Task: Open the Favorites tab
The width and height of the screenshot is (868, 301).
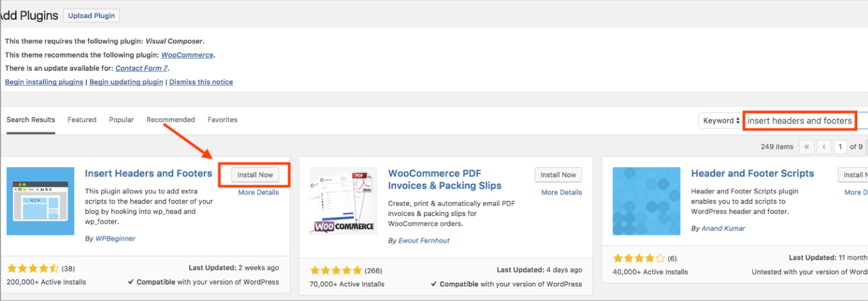Action: click(x=222, y=120)
